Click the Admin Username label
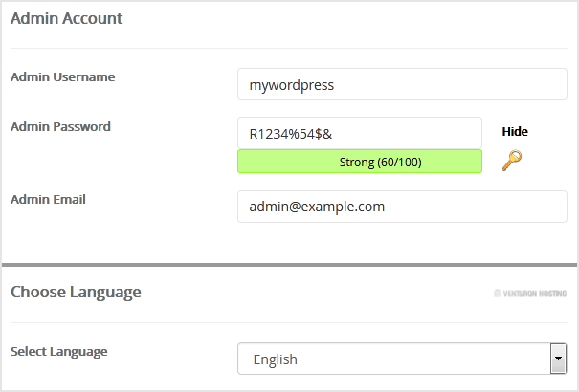Screen dimensions: 579x392 click(x=62, y=76)
